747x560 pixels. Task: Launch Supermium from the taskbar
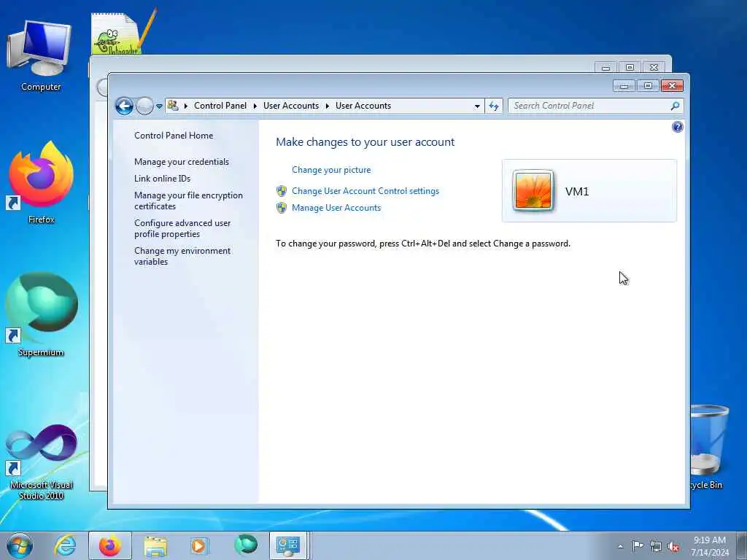[x=246, y=545]
